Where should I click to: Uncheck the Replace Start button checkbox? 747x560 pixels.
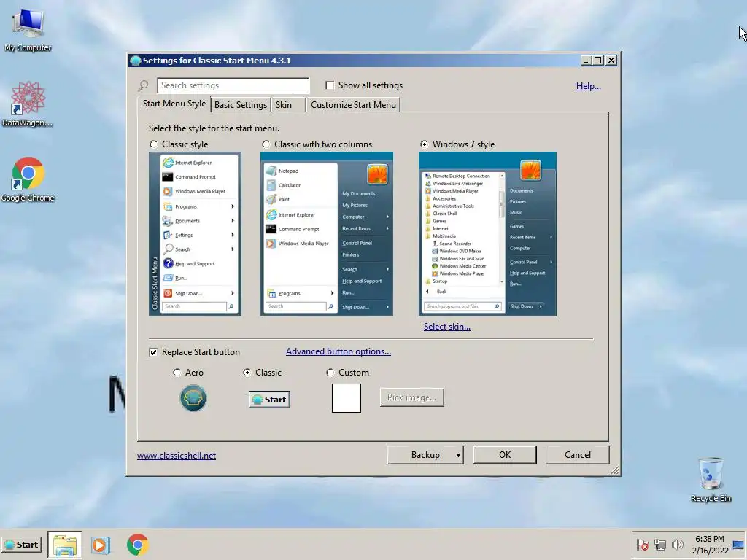pos(153,352)
